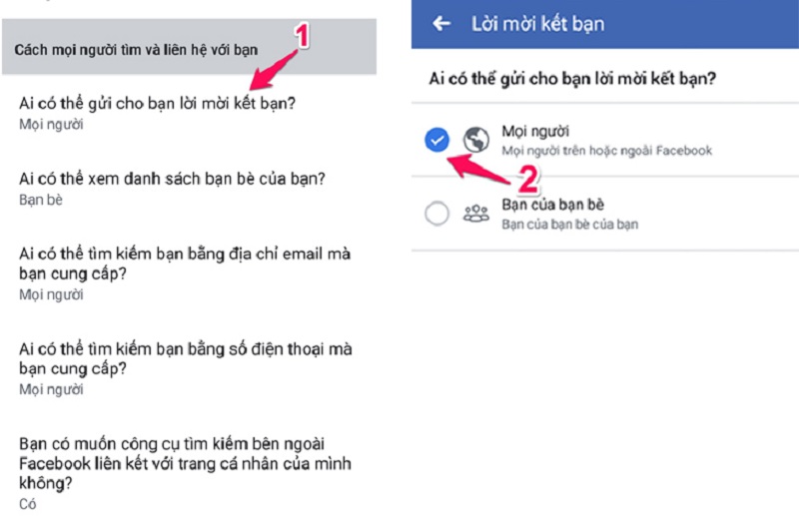799x532 pixels.
Task: Click Mọi người value under friend request setting
Action: pyautogui.click(x=51, y=124)
